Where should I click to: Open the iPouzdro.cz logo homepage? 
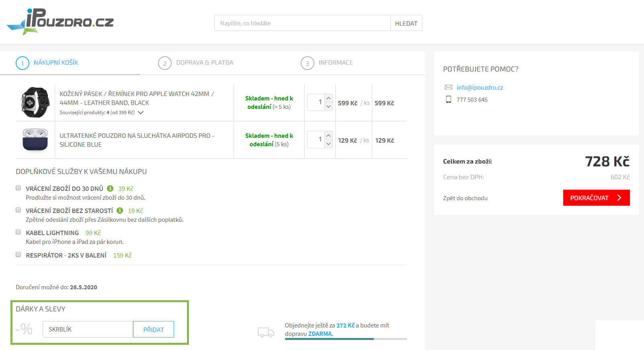pos(60,21)
